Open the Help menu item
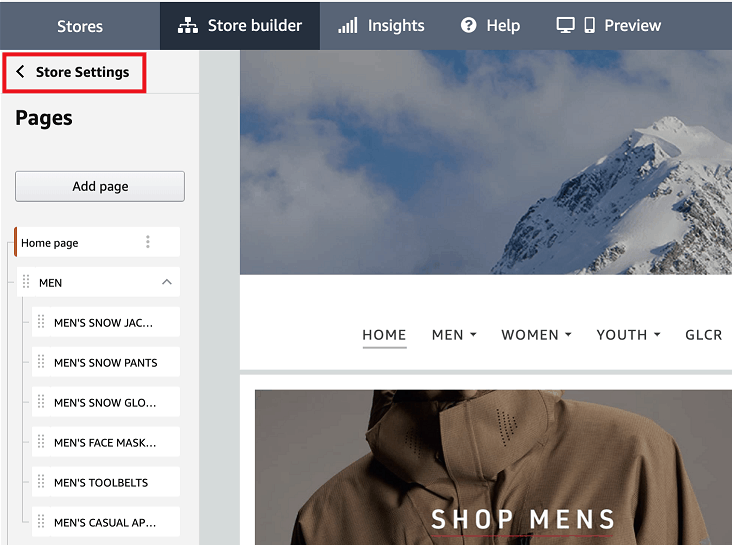 tap(490, 26)
